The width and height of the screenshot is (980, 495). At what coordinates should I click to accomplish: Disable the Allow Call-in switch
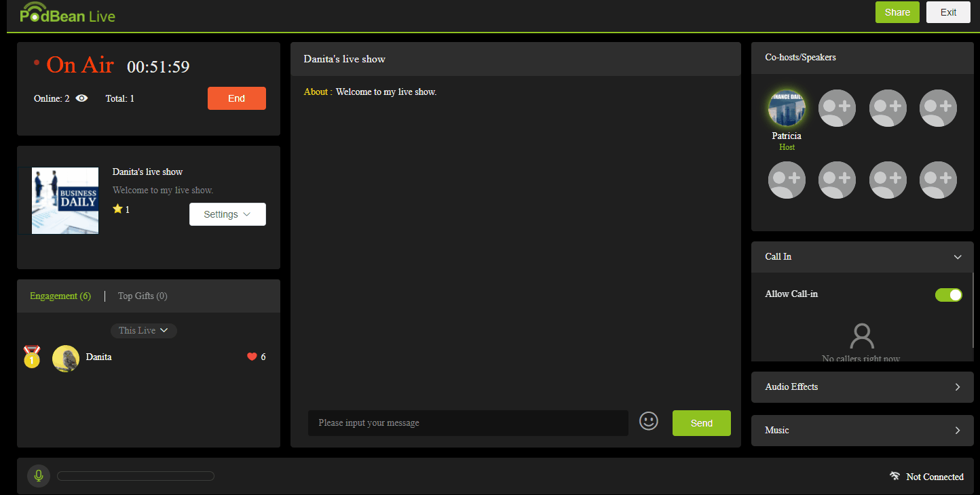(x=948, y=294)
